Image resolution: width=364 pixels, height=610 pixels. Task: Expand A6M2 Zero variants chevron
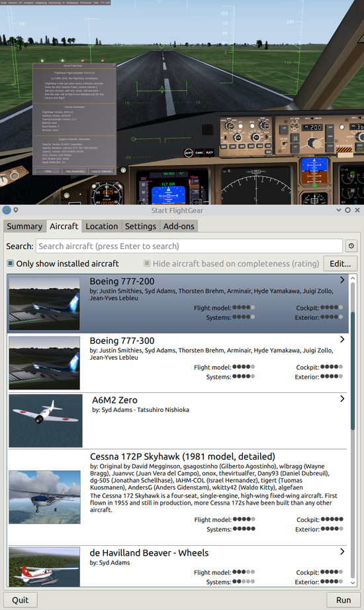point(342,399)
